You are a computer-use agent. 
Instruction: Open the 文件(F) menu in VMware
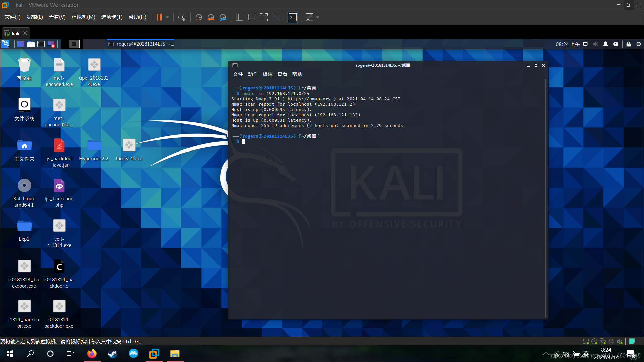[x=13, y=17]
